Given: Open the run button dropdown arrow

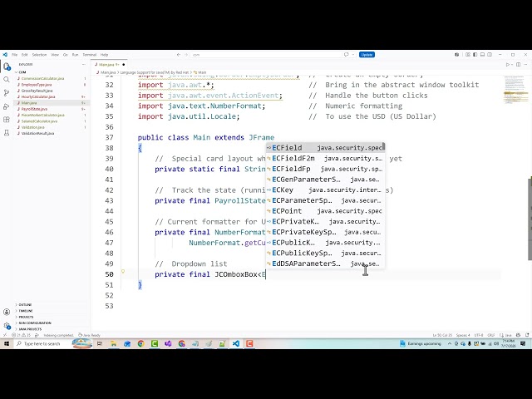Looking at the screenshot, I should pyautogui.click(x=511, y=65).
